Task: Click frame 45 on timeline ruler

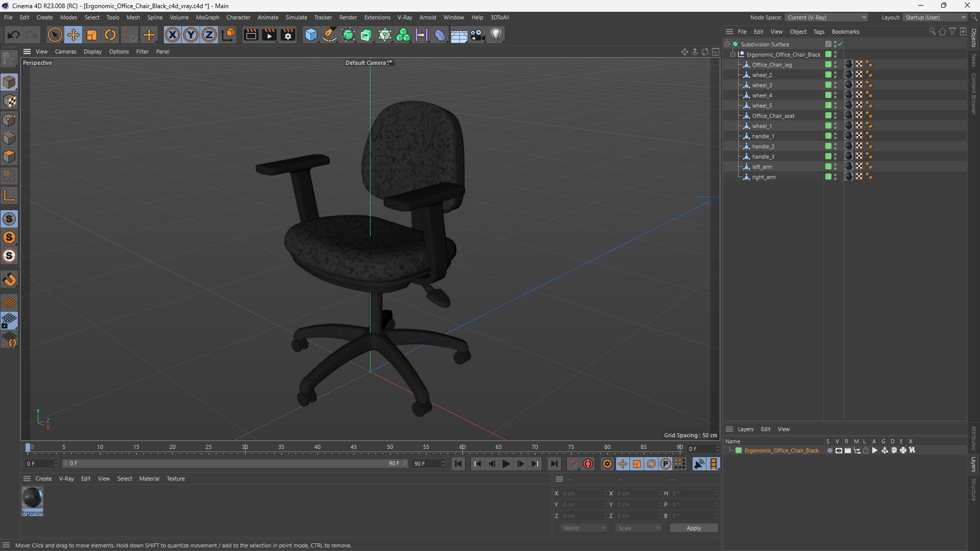Action: (x=354, y=447)
